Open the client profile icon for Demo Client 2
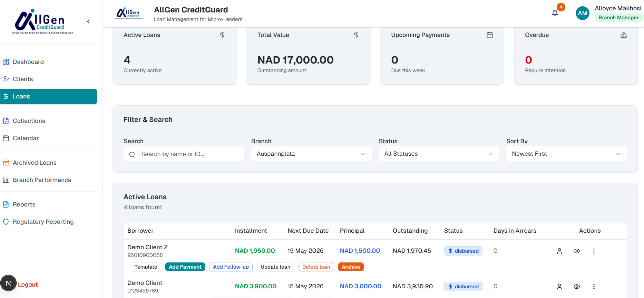The width and height of the screenshot is (644, 298). (x=559, y=251)
